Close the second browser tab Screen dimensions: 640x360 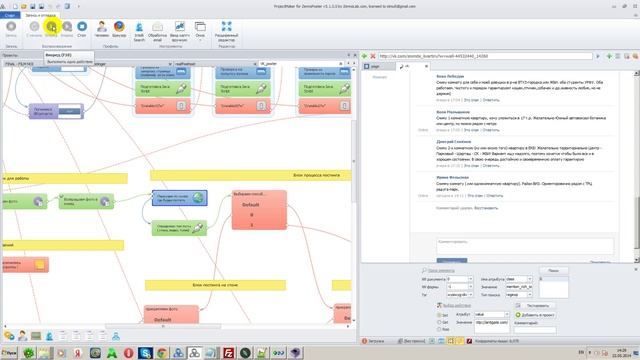click(x=427, y=66)
